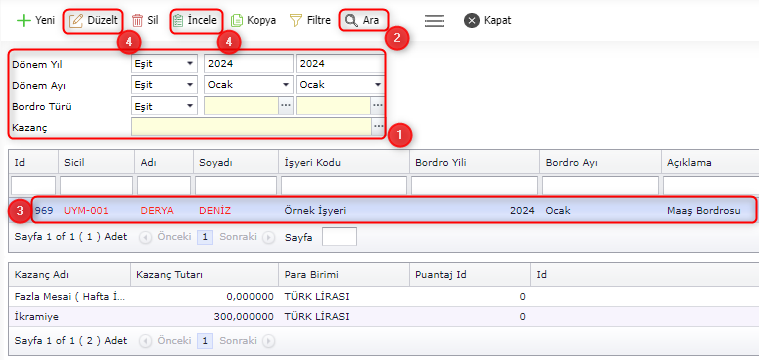
Task: Click İşyeri Kodu filter box
Action: (344, 185)
